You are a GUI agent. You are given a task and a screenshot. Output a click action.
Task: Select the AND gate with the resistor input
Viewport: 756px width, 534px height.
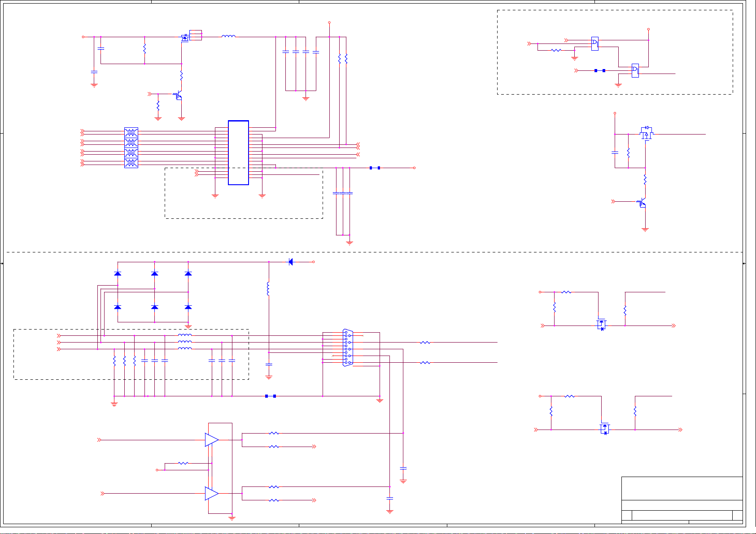click(x=595, y=43)
